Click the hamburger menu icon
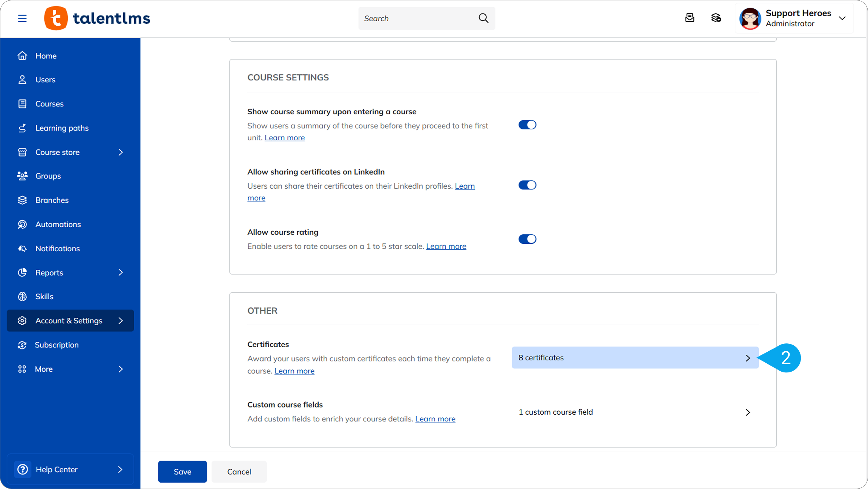The height and width of the screenshot is (489, 868). 22,18
